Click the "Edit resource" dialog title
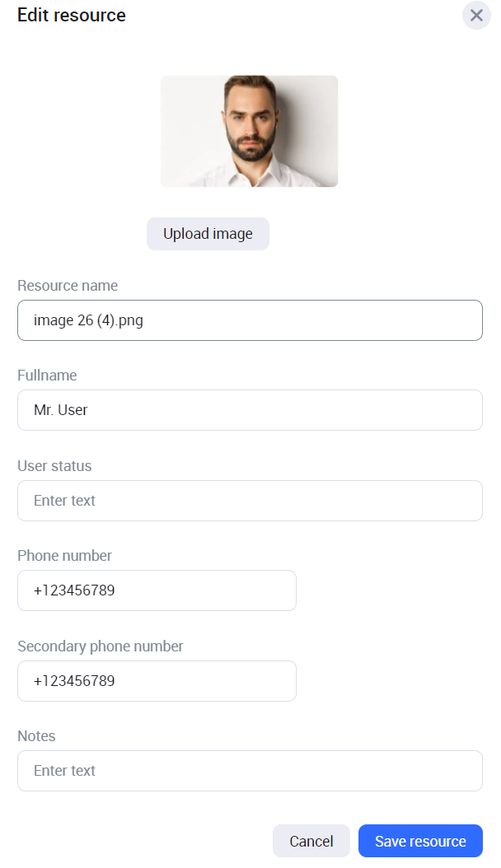This screenshot has height=868, width=501. (72, 15)
